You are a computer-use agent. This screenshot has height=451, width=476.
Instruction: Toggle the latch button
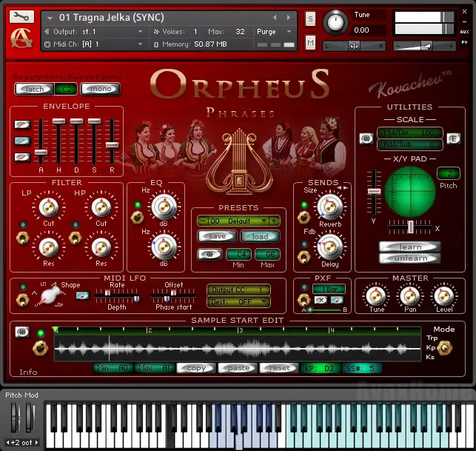(34, 89)
